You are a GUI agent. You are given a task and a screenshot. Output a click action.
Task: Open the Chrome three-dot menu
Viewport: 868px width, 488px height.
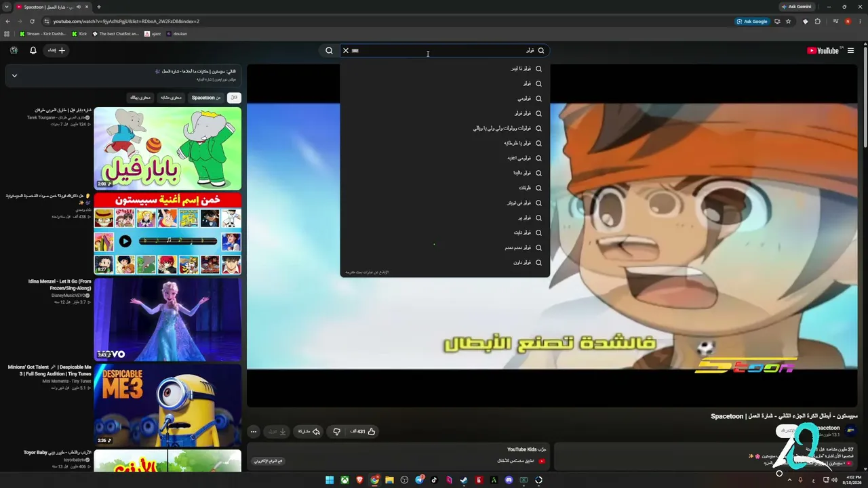coord(860,21)
